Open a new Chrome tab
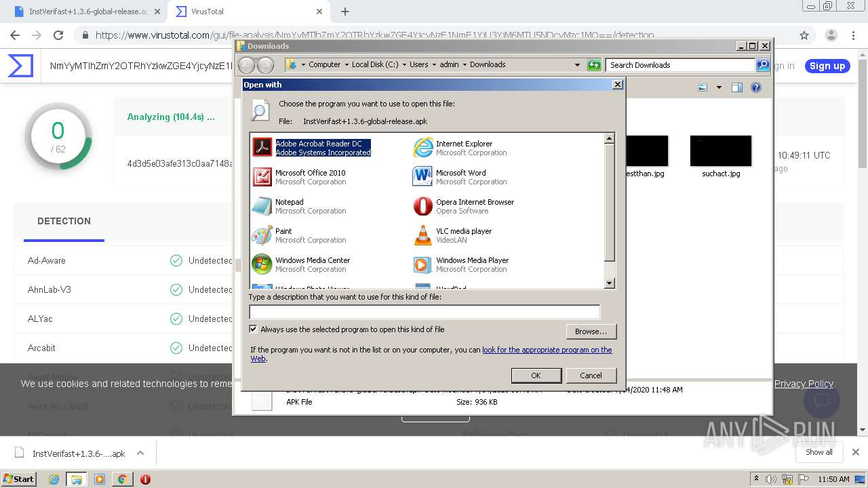 pyautogui.click(x=345, y=12)
